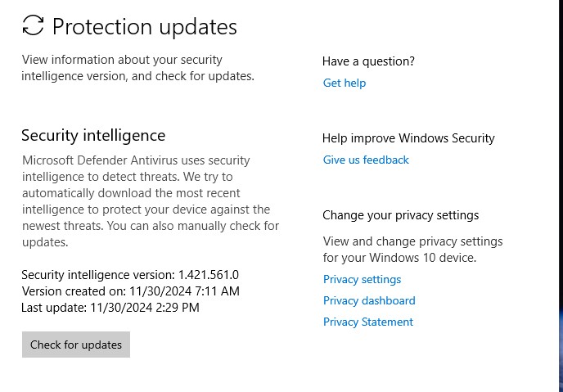Click the Check for updates button
This screenshot has width=563, height=392.
click(x=76, y=345)
